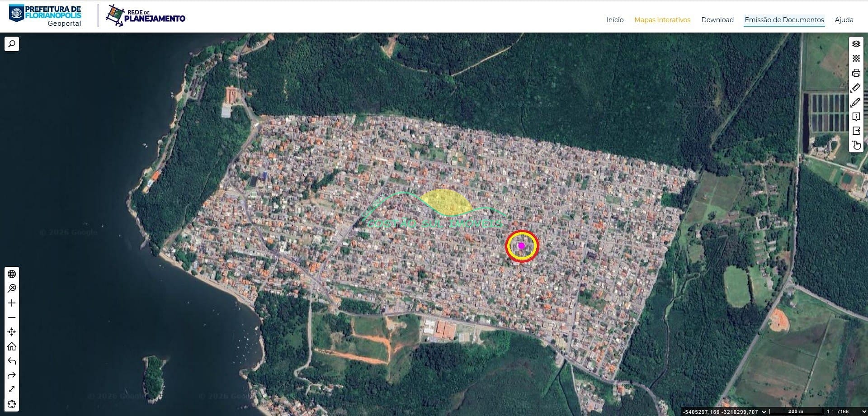The height and width of the screenshot is (416, 868).
Task: Open the basemap selector grid icon
Action: tap(856, 58)
